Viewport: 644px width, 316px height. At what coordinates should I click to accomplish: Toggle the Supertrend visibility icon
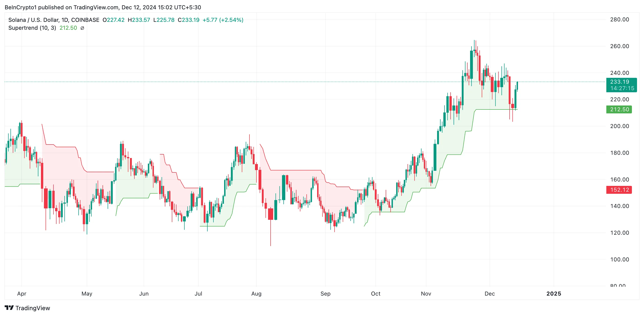[x=82, y=28]
